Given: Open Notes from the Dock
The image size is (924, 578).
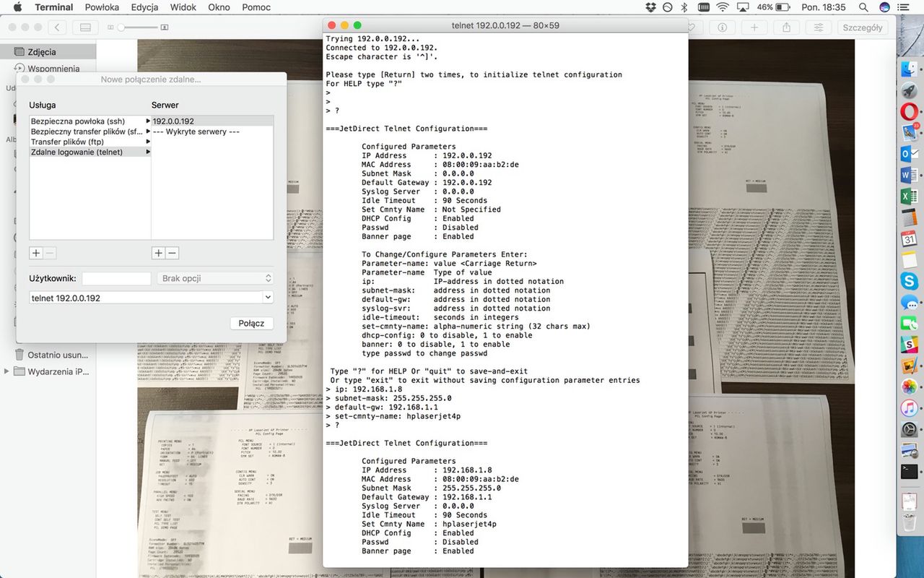Looking at the screenshot, I should click(x=910, y=260).
